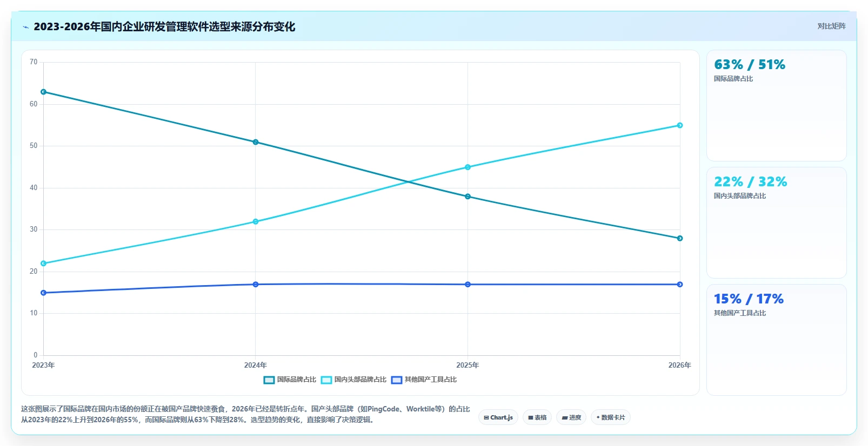The image size is (868, 446).
Task: Click the 2023 domestic leading brand point at 22
Action: coord(44,263)
